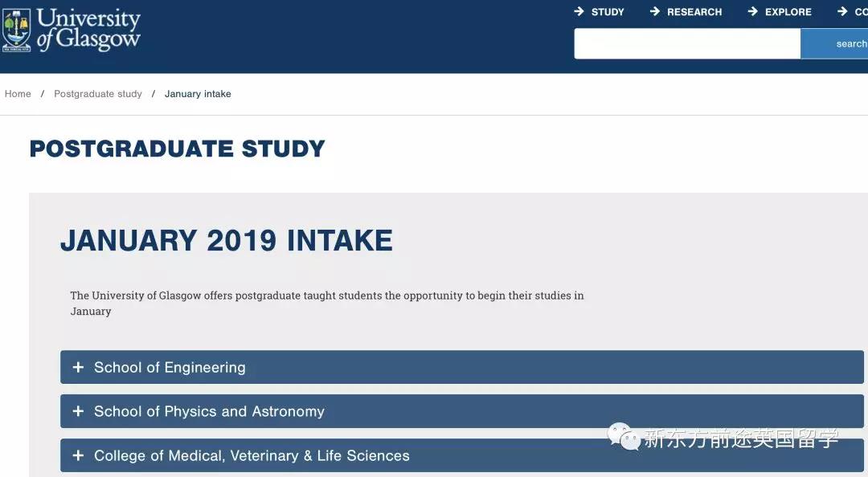Open Postgraduate study breadcrumb link

[98, 94]
